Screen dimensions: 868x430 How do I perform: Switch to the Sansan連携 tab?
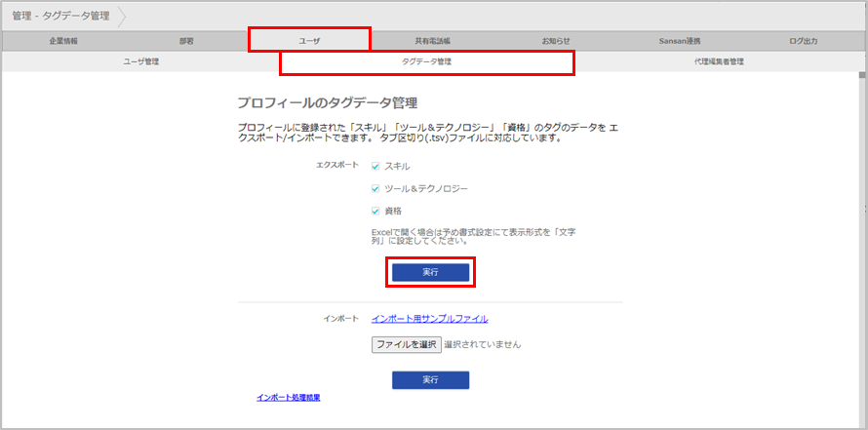(680, 41)
